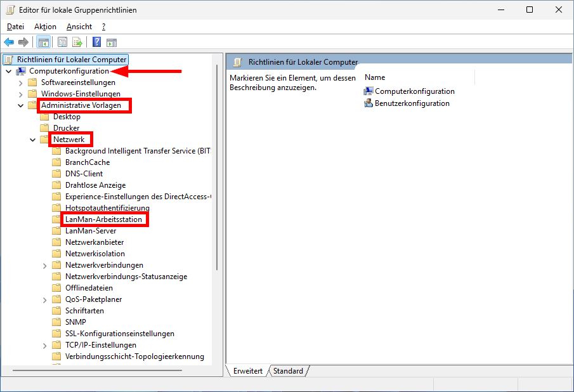
Task: Click the Show/Hide action pane icon
Action: 110,42
